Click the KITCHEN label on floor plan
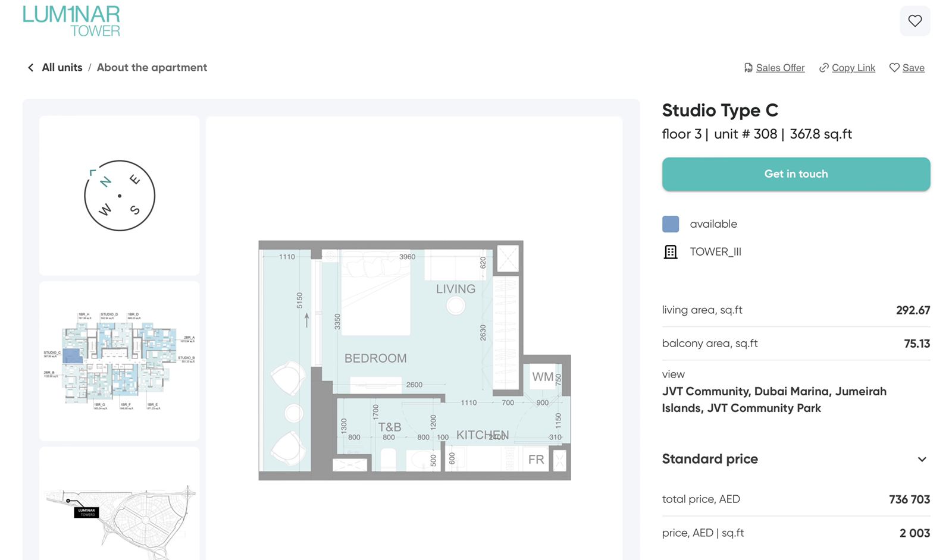 pos(482,435)
